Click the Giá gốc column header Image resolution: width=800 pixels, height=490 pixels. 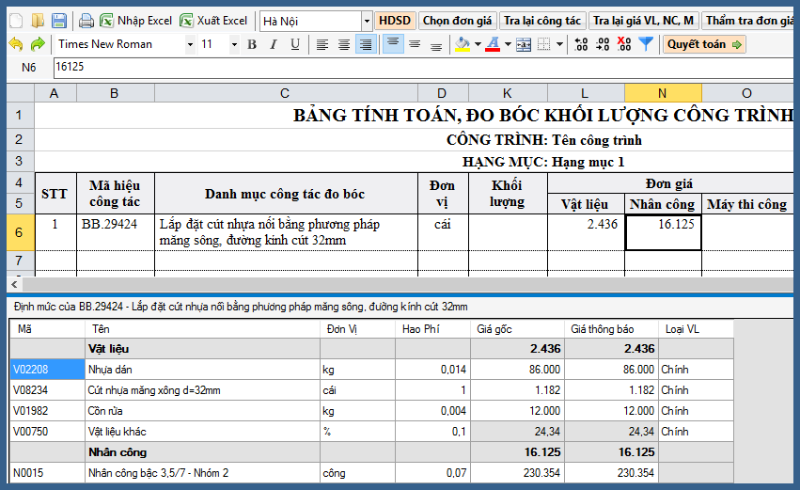pos(517,329)
